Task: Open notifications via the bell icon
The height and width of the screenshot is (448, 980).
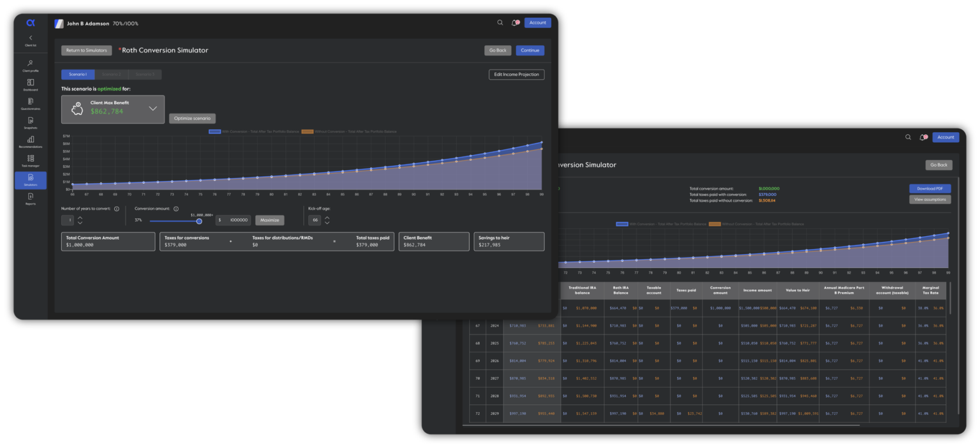Action: coord(514,22)
